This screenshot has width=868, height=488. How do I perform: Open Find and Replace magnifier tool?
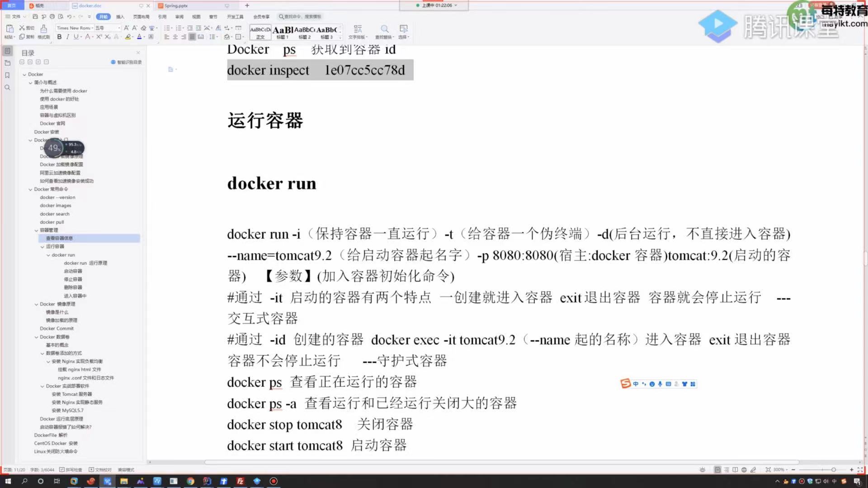(384, 29)
